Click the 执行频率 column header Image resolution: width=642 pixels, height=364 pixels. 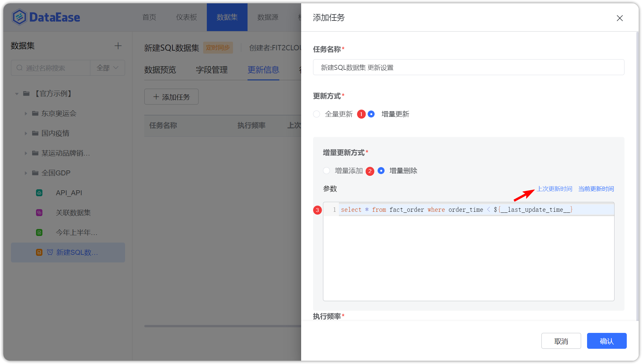[x=252, y=125]
